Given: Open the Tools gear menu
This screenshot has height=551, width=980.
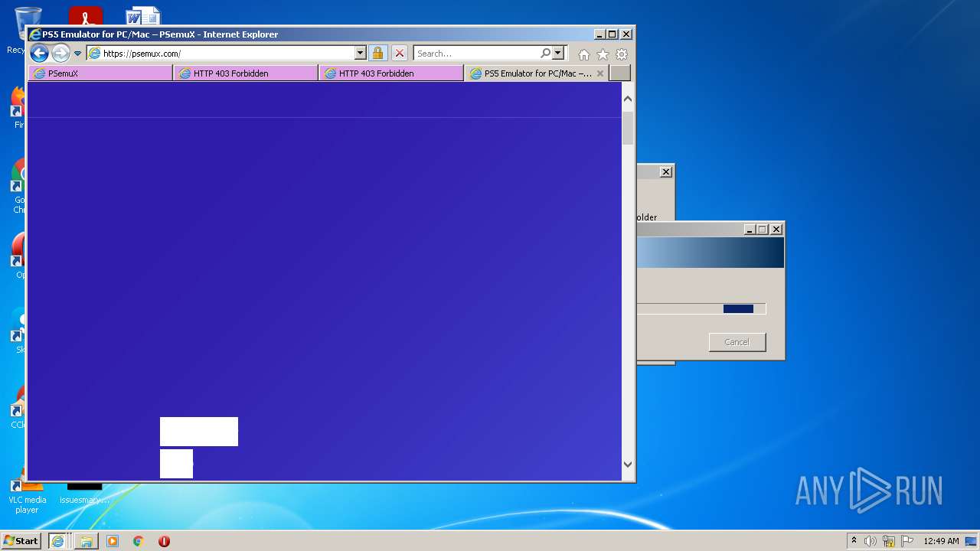Looking at the screenshot, I should click(622, 54).
